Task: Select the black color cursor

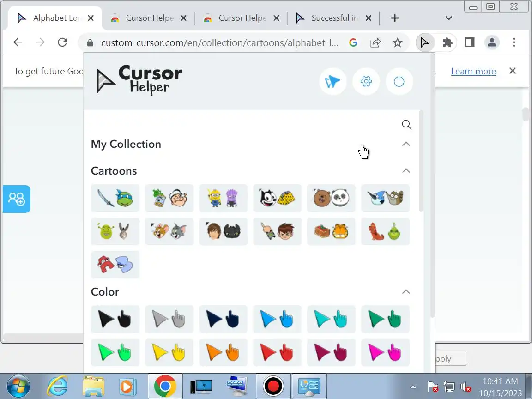Action: pyautogui.click(x=115, y=319)
